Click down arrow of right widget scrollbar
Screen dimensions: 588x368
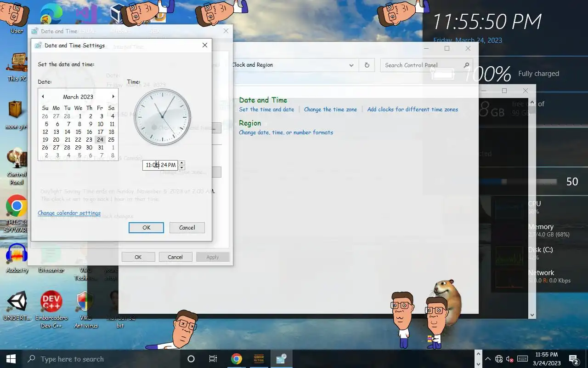532,315
